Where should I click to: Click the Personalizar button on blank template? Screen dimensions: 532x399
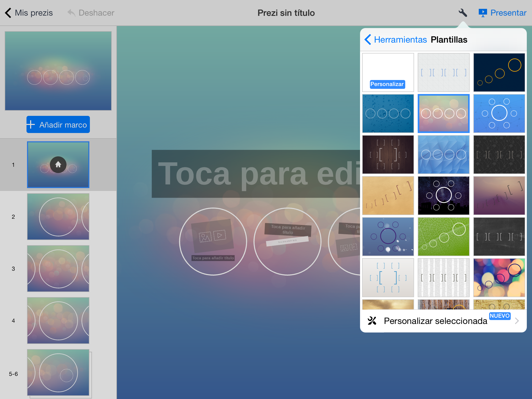[x=386, y=84]
